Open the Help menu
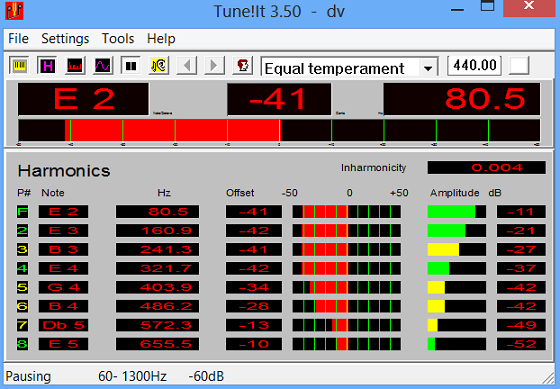 (161, 39)
